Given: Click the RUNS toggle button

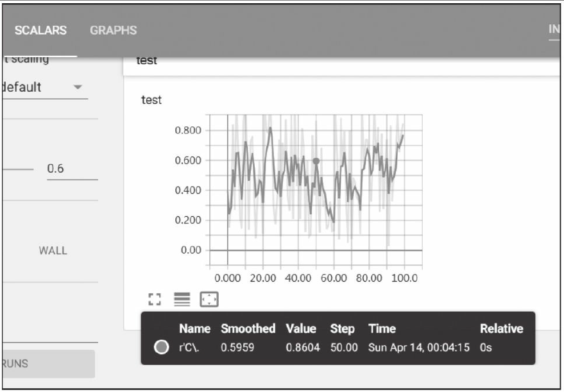Looking at the screenshot, I should pyautogui.click(x=48, y=364).
